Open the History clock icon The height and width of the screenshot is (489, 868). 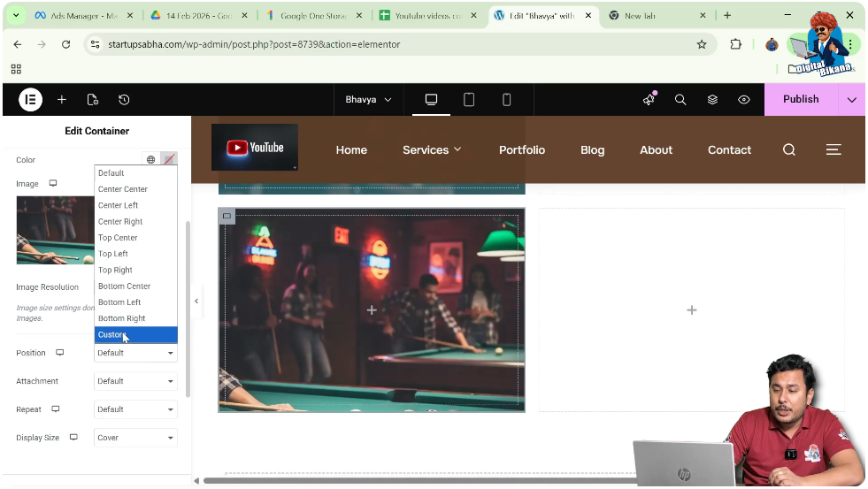click(124, 100)
